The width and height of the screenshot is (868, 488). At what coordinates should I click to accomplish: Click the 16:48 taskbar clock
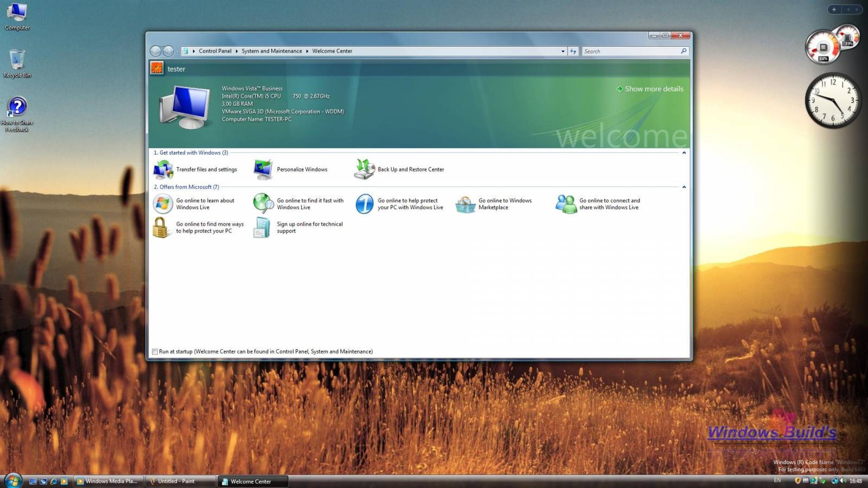click(856, 481)
